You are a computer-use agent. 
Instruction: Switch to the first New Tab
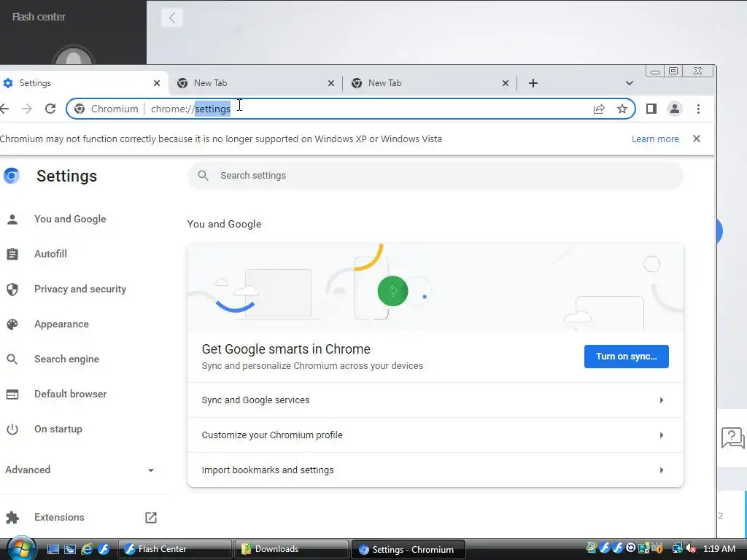255,83
